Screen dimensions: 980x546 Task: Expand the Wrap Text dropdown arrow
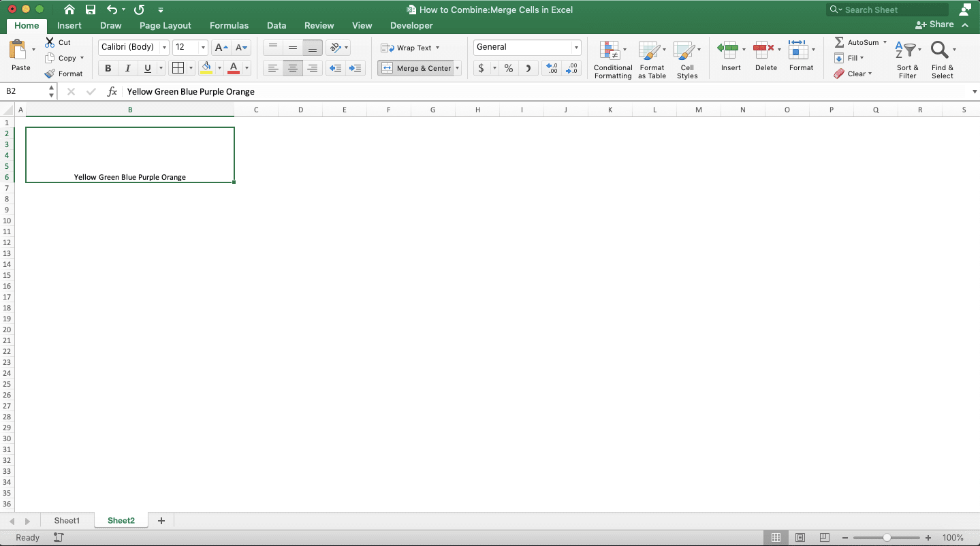tap(437, 48)
